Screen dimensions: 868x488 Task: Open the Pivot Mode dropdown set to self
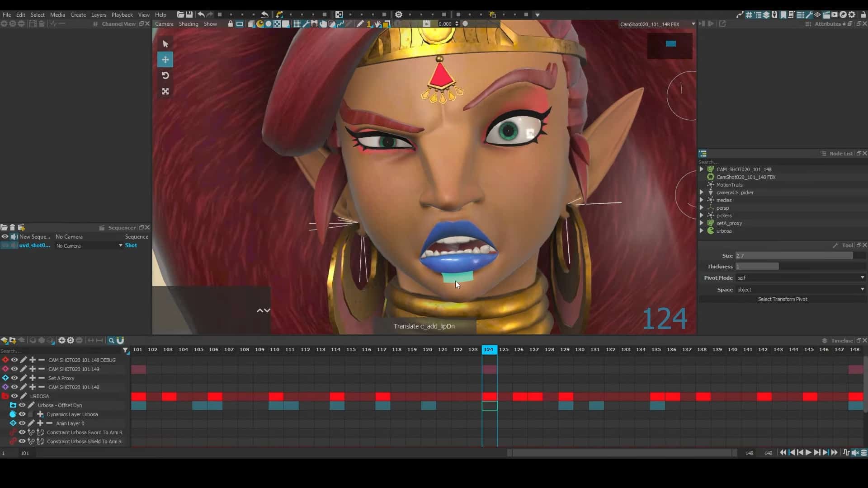coord(799,278)
